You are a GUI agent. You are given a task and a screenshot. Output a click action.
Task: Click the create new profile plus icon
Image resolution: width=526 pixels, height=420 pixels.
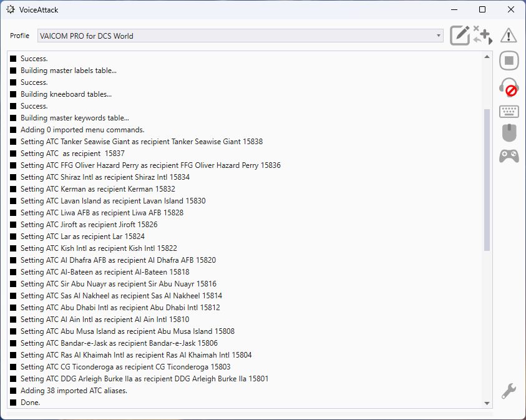point(485,35)
